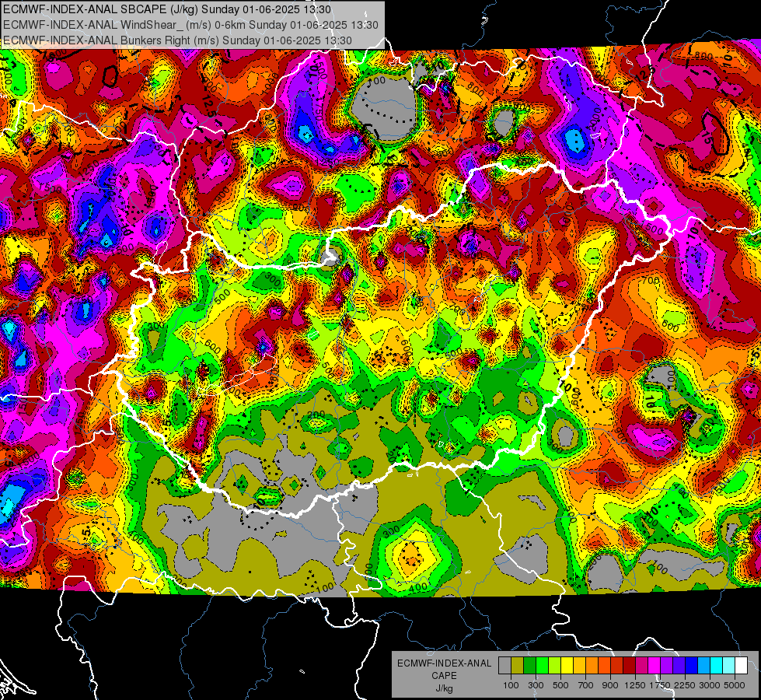The image size is (761, 700).
Task: Pick the orange legend swatch after 700
Action: tap(592, 665)
